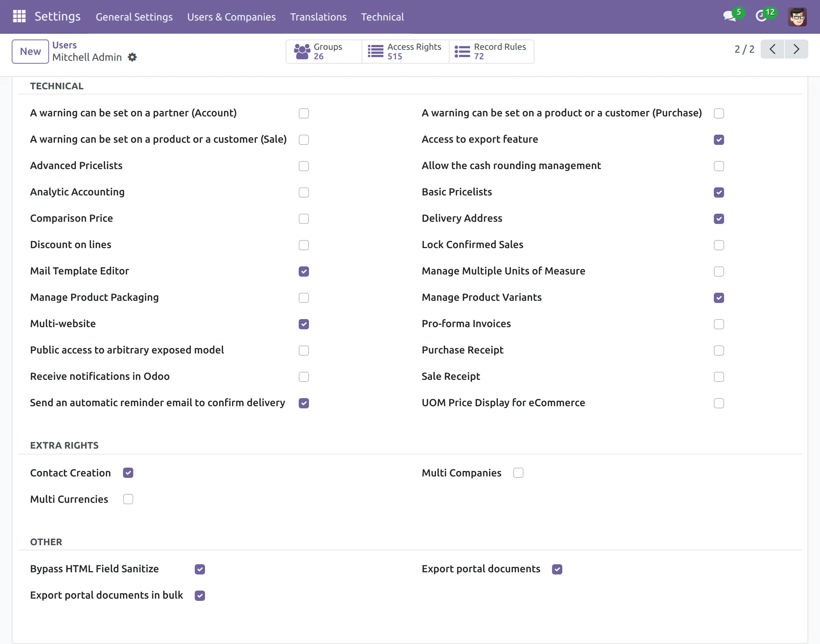
Task: Open the Groups smart button
Action: tap(323, 51)
